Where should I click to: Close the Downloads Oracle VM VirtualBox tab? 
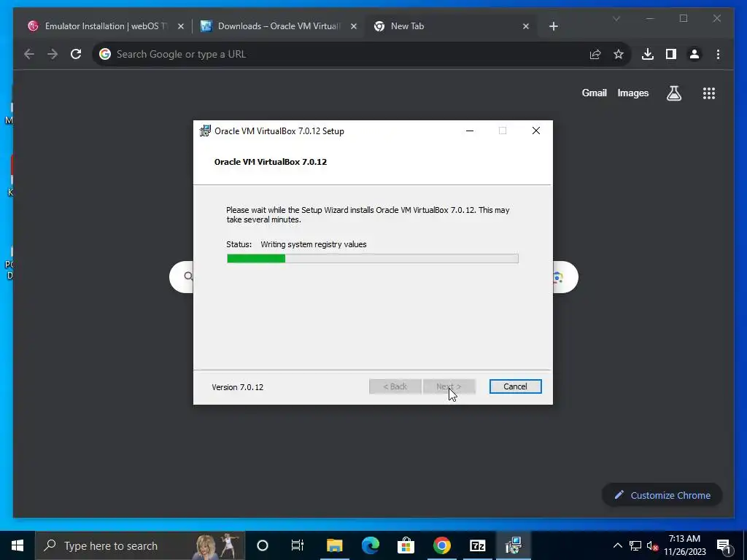pos(354,27)
